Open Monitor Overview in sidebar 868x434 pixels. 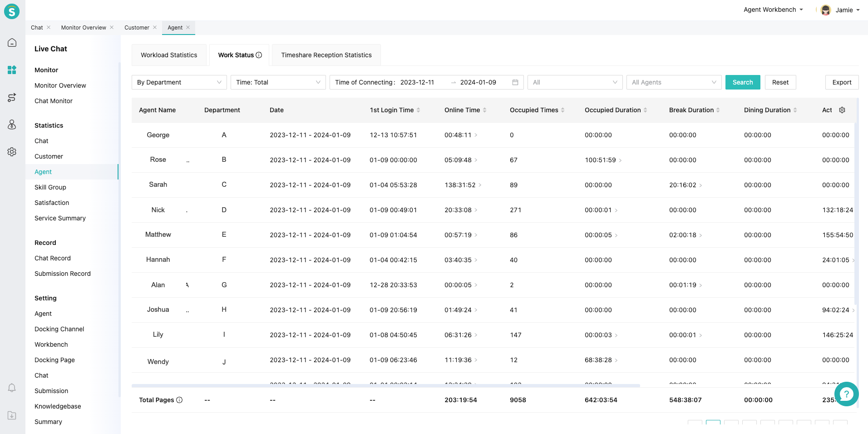tap(60, 85)
